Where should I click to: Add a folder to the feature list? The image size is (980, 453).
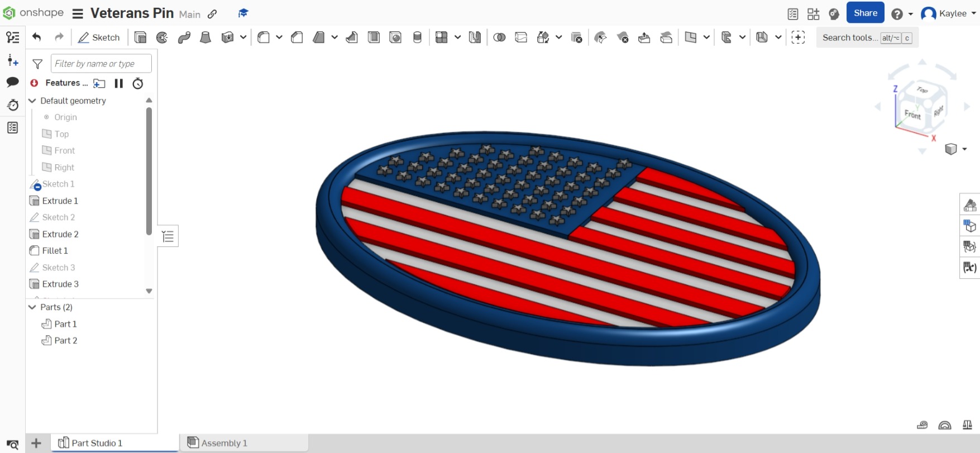click(99, 83)
